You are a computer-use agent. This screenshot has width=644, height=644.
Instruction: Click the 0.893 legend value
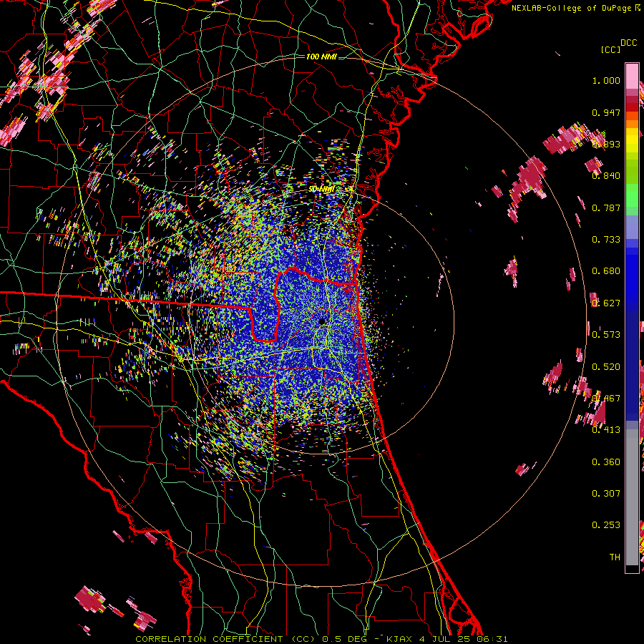[x=606, y=144]
